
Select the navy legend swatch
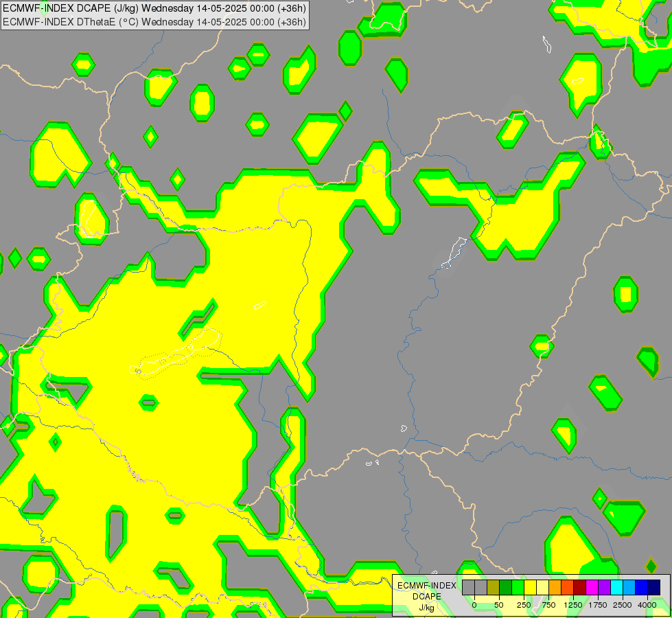pyautogui.click(x=653, y=588)
